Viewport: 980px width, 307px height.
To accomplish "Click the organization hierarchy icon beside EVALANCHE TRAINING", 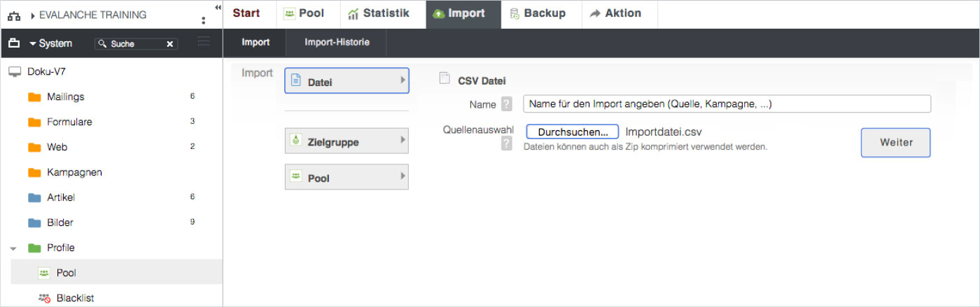I will pyautogui.click(x=14, y=15).
